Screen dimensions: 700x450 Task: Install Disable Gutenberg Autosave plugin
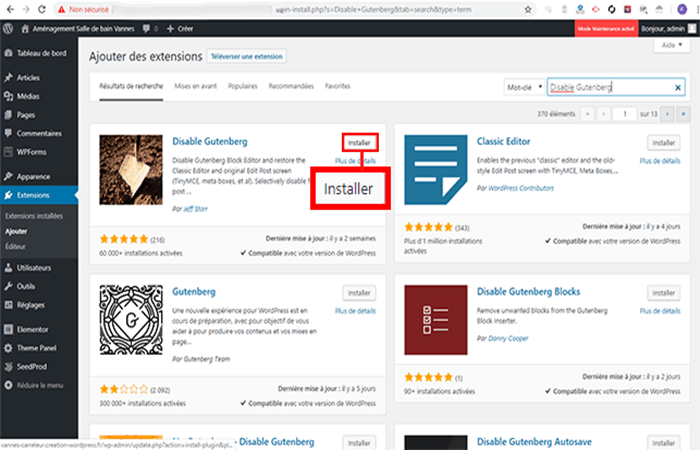[x=663, y=443]
